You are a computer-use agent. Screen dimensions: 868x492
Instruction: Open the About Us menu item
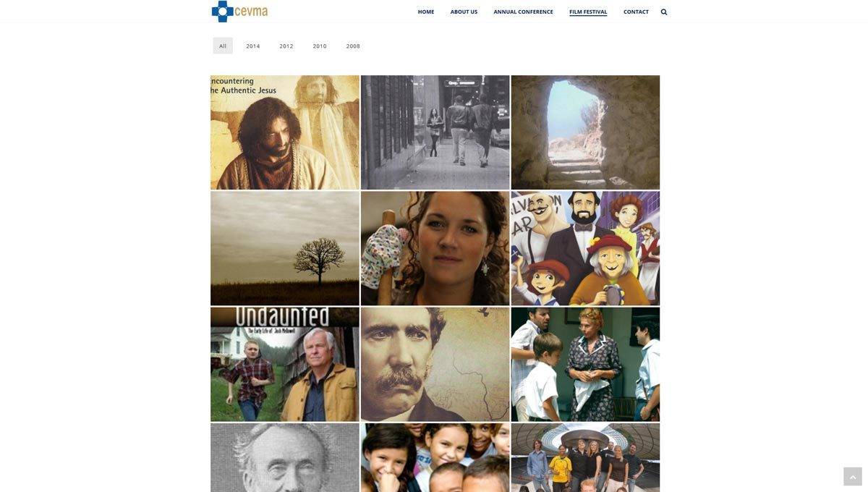click(464, 12)
